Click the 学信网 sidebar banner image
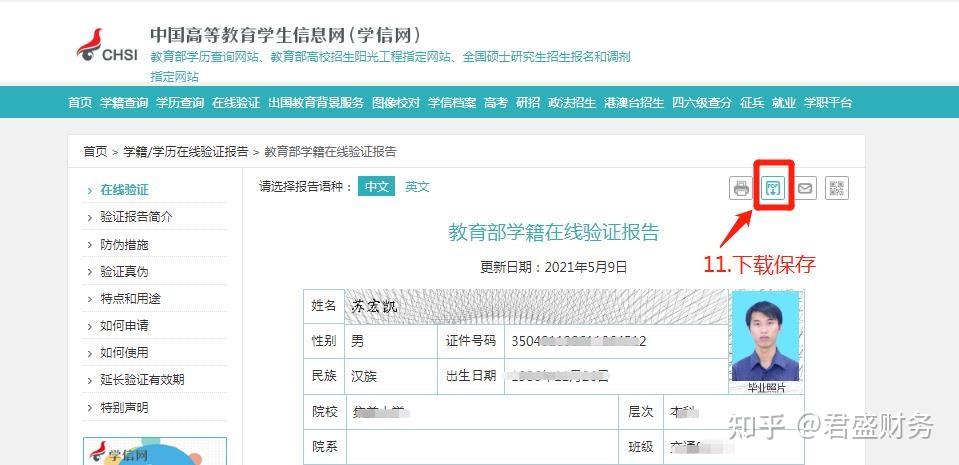959x465 pixels. [x=155, y=451]
